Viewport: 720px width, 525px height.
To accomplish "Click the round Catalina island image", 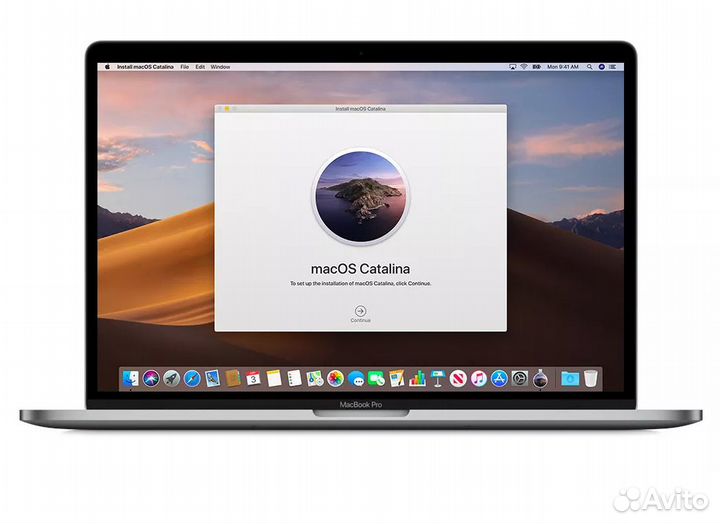I will (360, 196).
